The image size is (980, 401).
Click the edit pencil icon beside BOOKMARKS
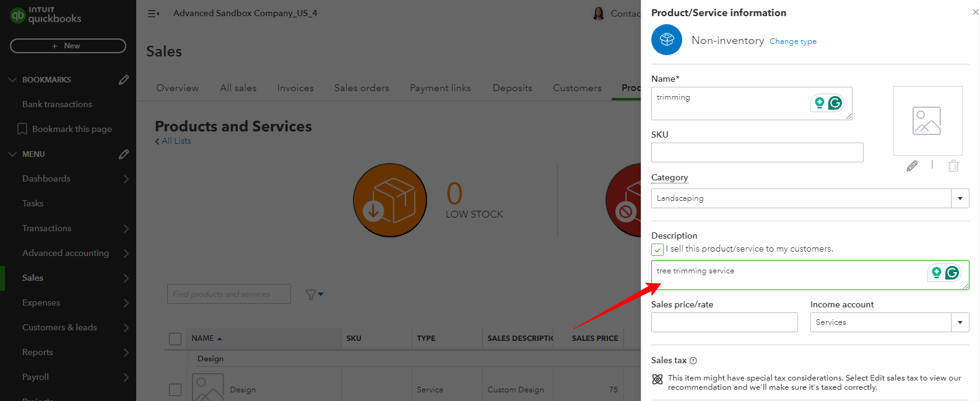124,80
